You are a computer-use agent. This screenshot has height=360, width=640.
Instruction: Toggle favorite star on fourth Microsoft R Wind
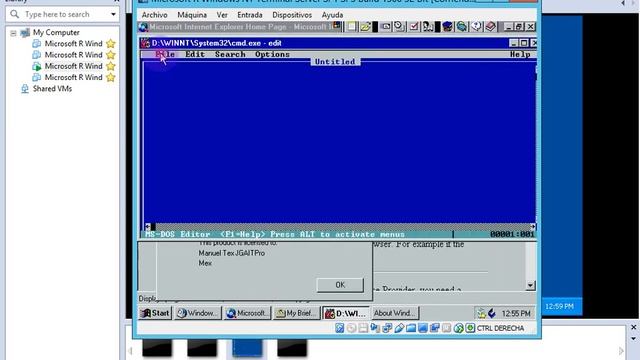pos(110,77)
